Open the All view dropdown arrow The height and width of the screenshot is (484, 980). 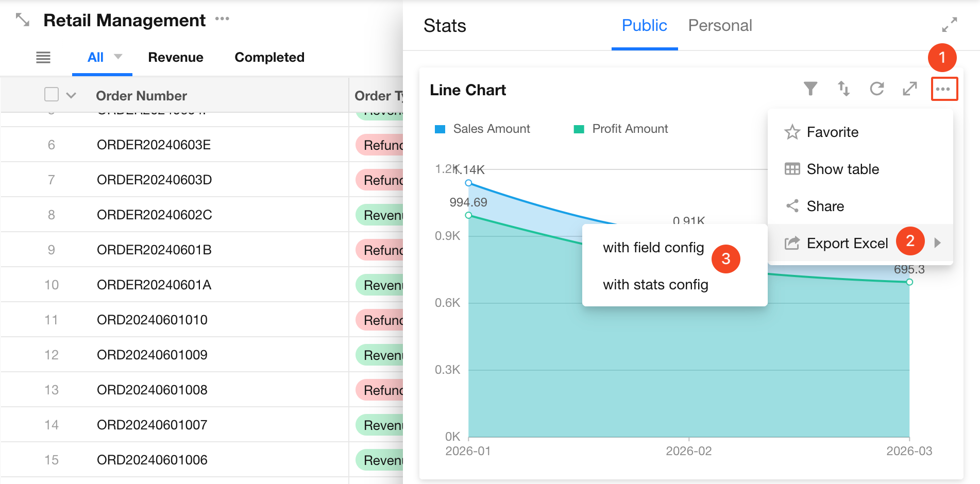118,57
